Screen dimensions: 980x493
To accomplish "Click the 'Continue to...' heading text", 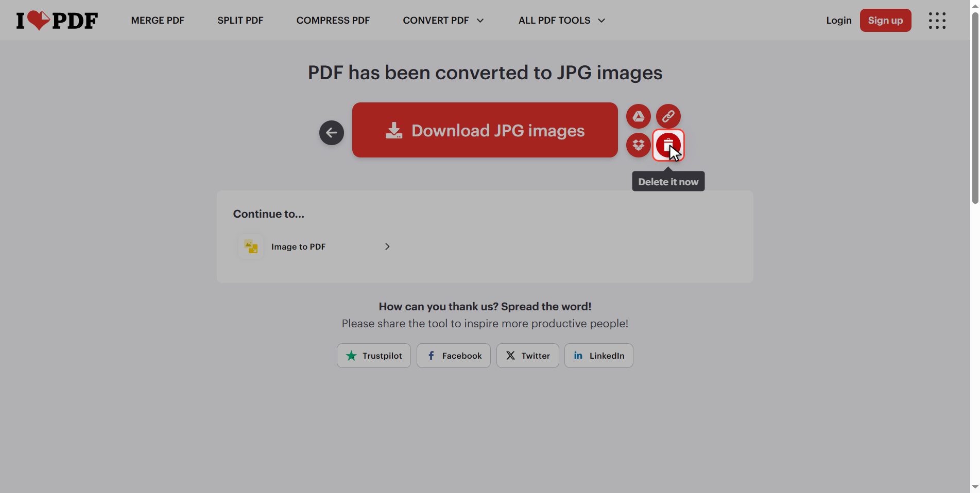I will click(x=268, y=214).
